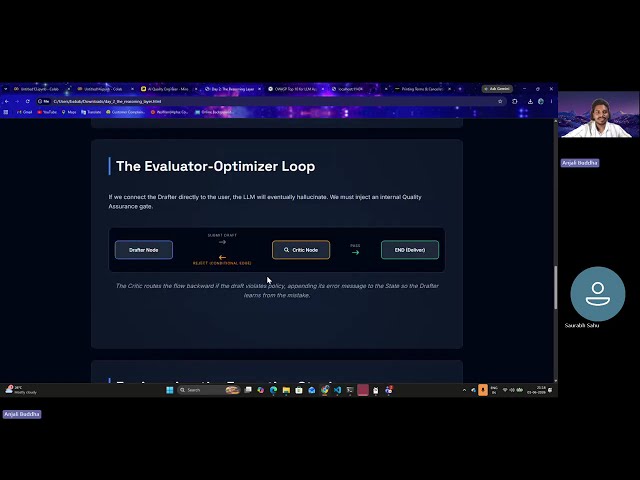Click the END (Deliver) box

(x=410, y=250)
